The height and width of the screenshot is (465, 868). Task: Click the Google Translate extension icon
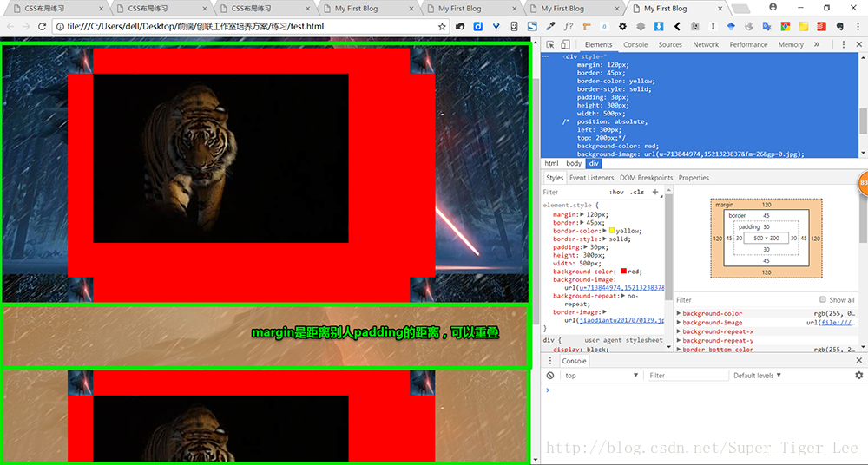(x=767, y=27)
